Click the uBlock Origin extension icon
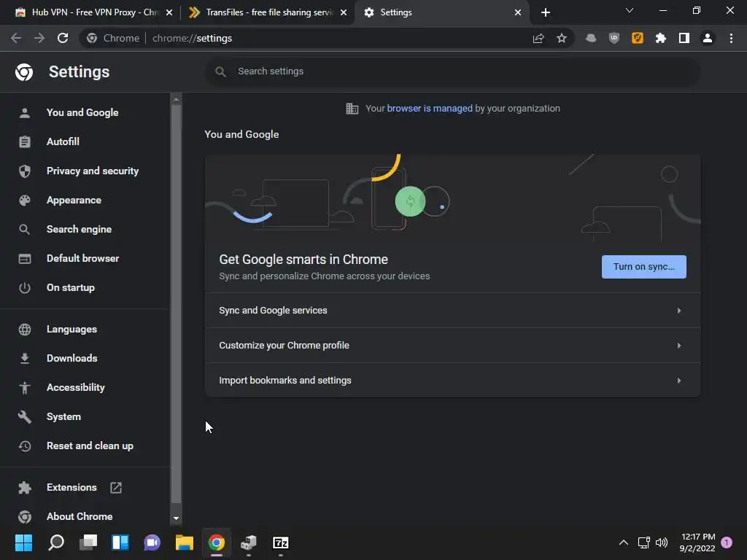This screenshot has width=747, height=560. pos(614,38)
